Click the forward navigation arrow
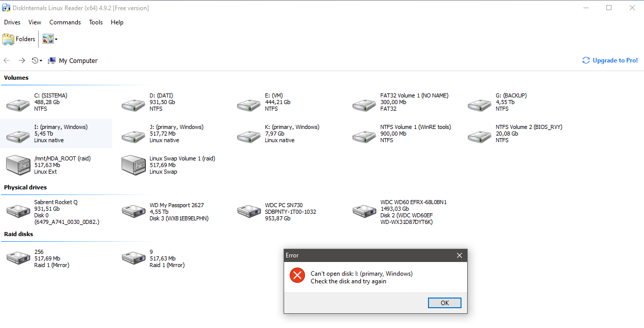Viewport: 644px width, 328px height. coord(21,60)
